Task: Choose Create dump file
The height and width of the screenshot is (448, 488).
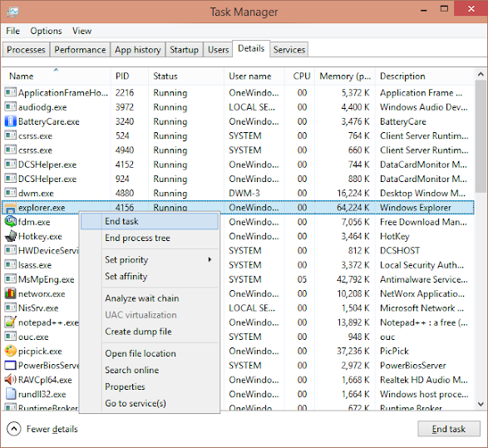Action: point(150,332)
